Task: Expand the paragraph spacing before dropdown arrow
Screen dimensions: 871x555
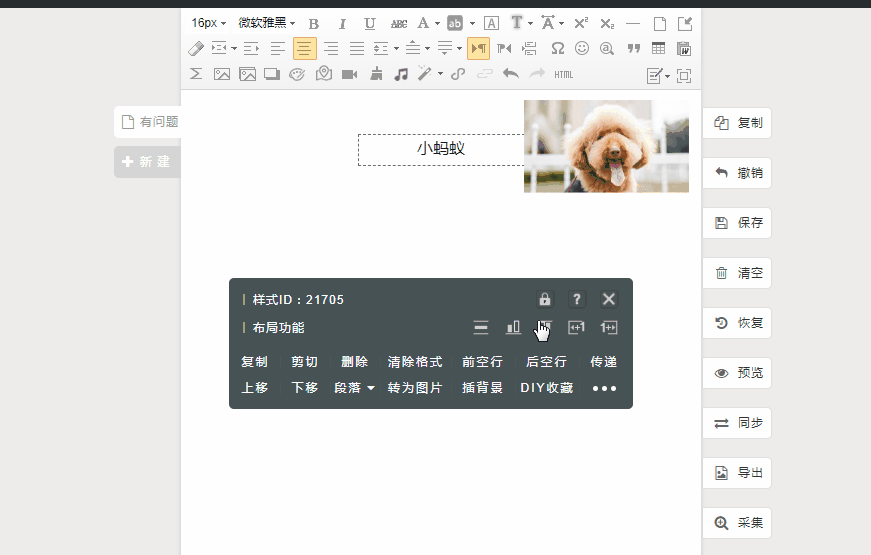Action: coord(427,49)
